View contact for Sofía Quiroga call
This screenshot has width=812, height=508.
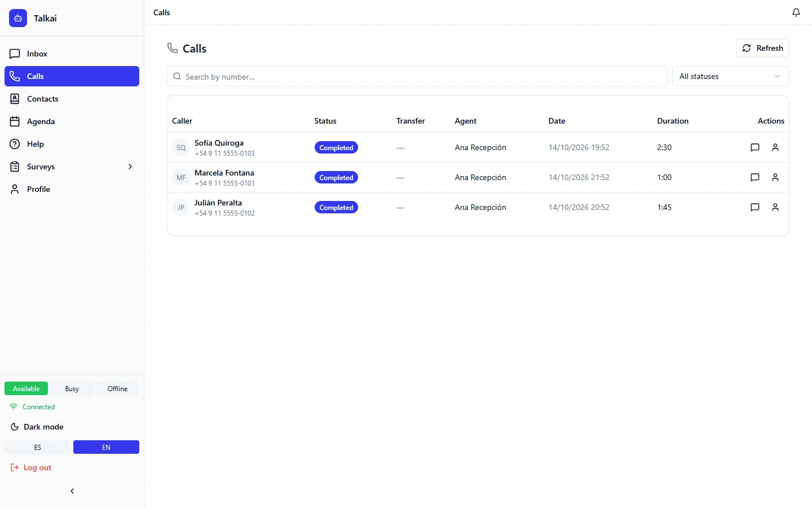point(775,147)
